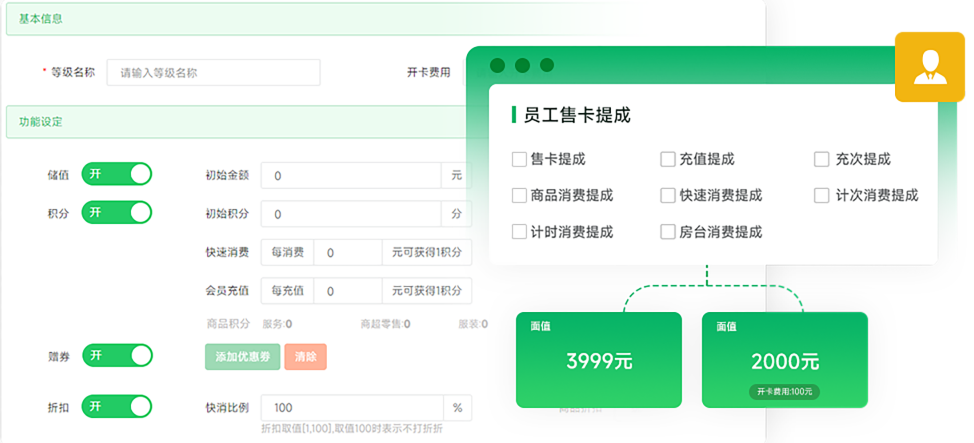The width and height of the screenshot is (974, 443).
Task: Check the 房台消费提成 checkbox
Action: 668,231
